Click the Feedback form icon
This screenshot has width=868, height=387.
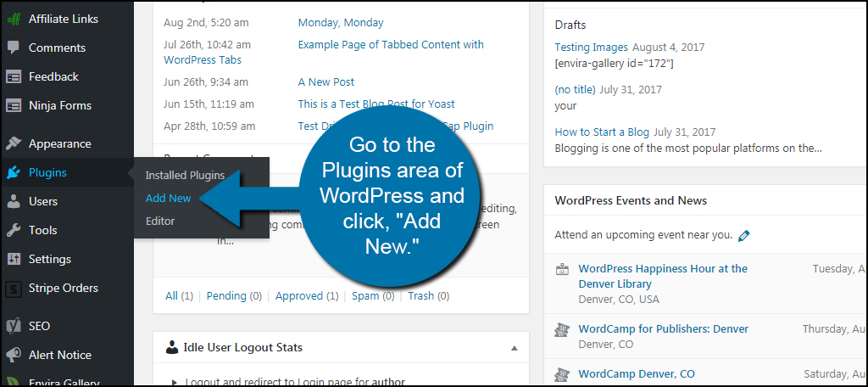[14, 76]
